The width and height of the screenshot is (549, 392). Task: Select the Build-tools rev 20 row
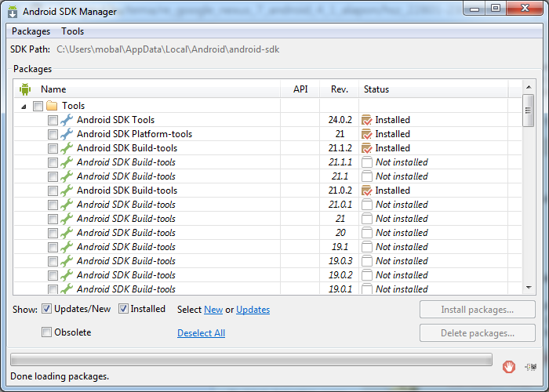tap(268, 233)
